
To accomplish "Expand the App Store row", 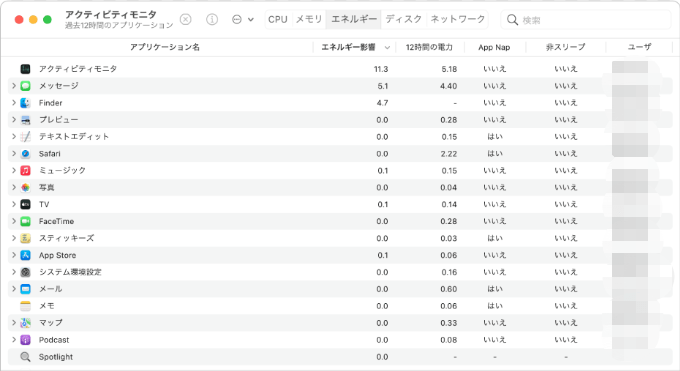I will pos(13,255).
